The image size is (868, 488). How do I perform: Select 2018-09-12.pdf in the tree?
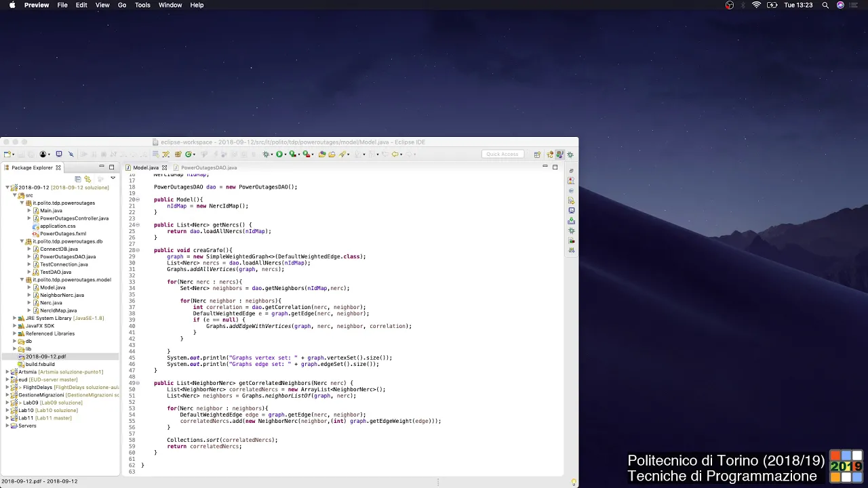point(46,357)
